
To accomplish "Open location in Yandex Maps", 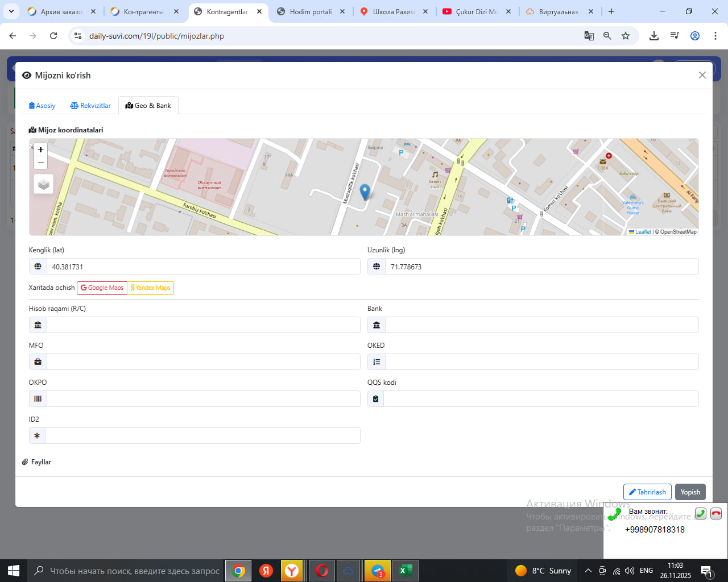I will [x=151, y=288].
